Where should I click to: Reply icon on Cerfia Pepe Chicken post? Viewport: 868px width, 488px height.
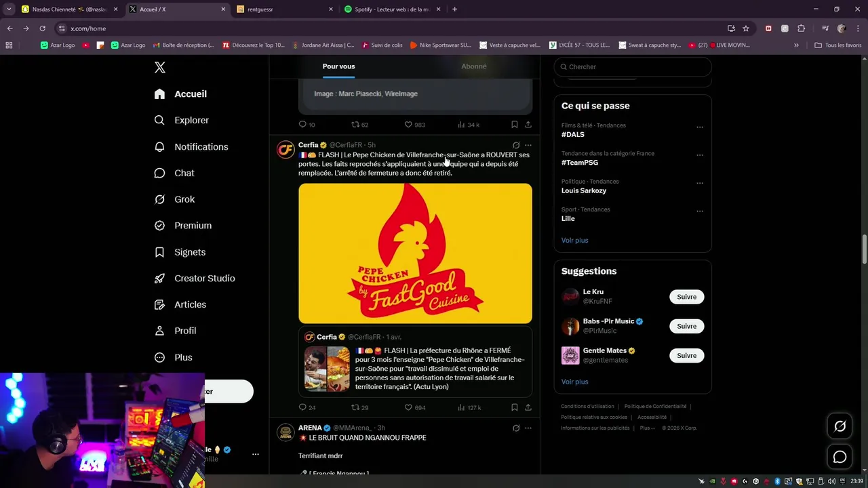coord(302,407)
